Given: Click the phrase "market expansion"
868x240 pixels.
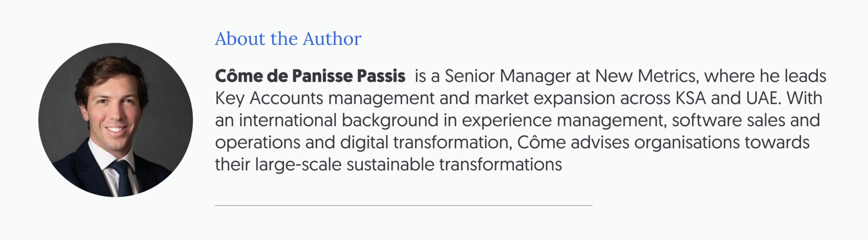Looking at the screenshot, I should (545, 98).
